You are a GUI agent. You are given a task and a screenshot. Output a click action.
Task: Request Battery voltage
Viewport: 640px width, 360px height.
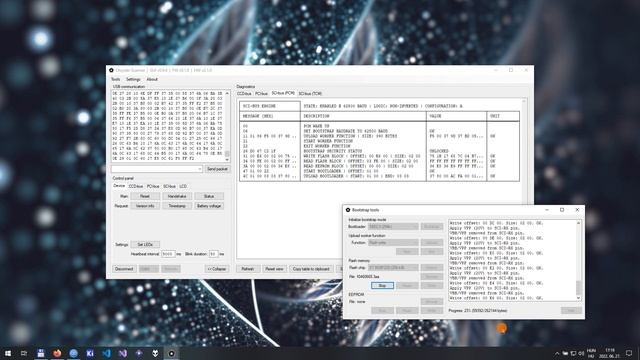click(x=209, y=206)
